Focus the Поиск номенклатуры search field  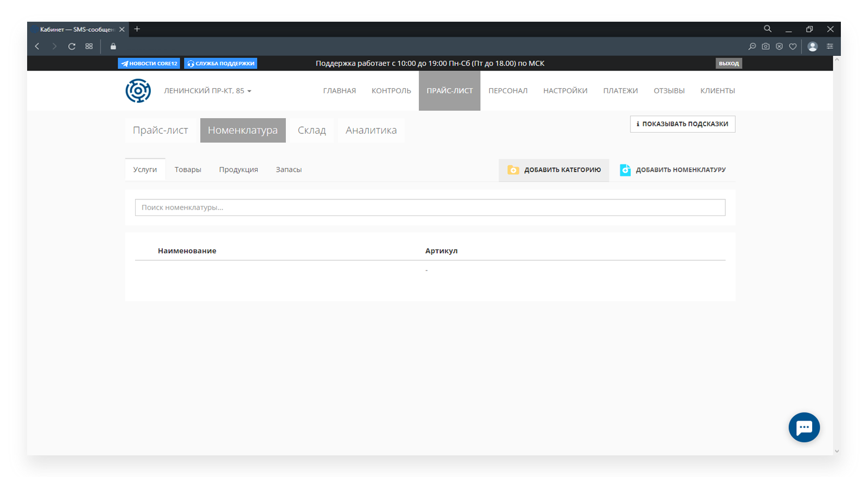(430, 207)
